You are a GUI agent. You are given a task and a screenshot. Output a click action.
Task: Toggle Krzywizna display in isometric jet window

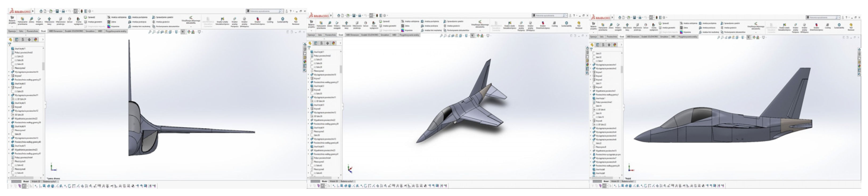click(x=407, y=30)
